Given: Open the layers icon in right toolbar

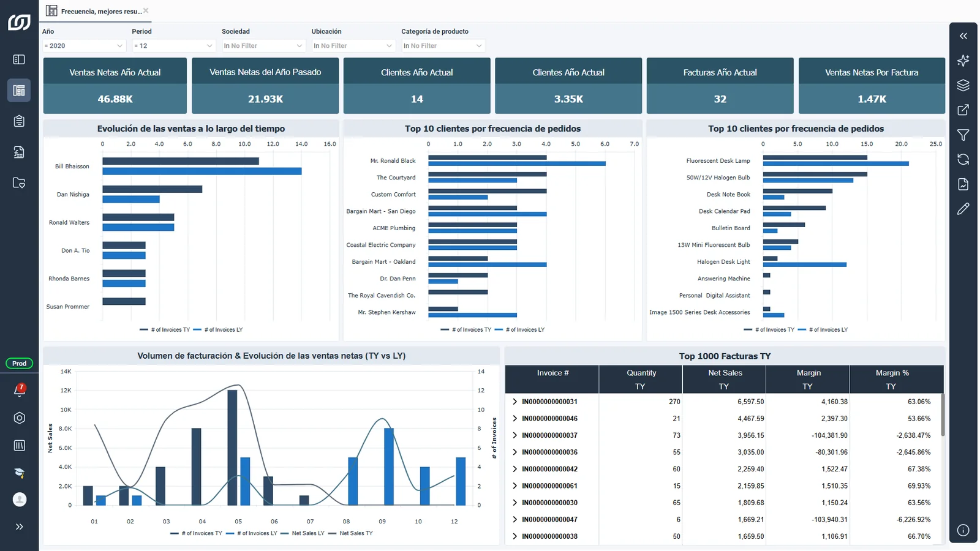Looking at the screenshot, I should [963, 85].
